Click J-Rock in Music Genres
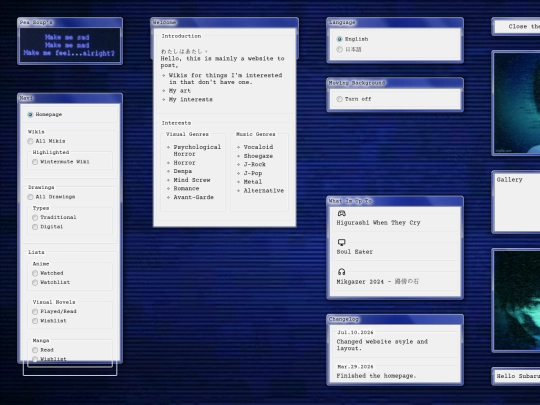The height and width of the screenshot is (405, 540). tap(255, 165)
